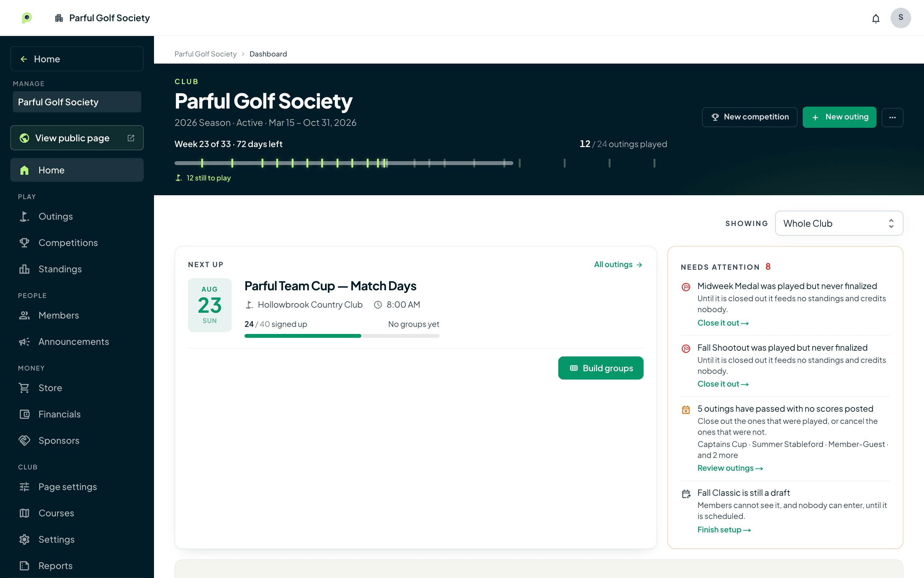Click the Needs Attention count 8
The width and height of the screenshot is (924, 578).
pos(768,267)
